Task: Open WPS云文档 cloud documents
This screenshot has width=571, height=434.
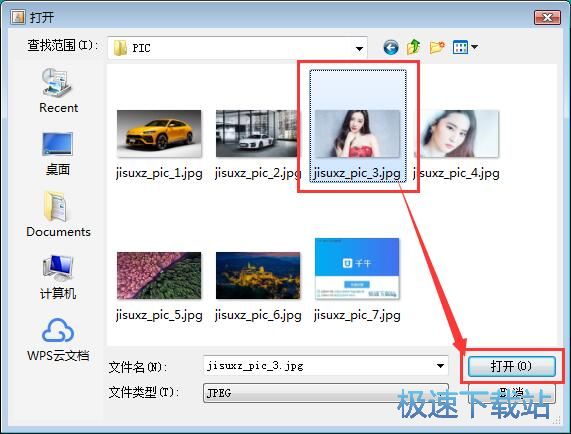Action: [x=58, y=340]
